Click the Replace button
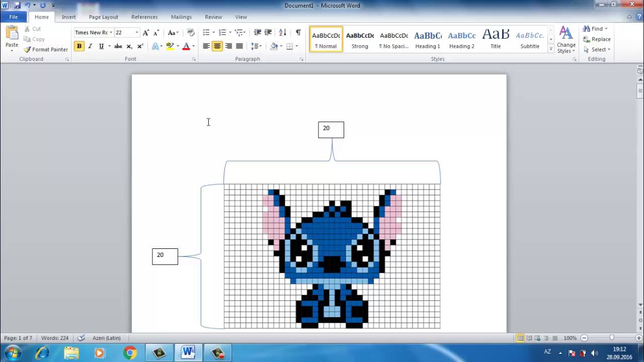 597,39
